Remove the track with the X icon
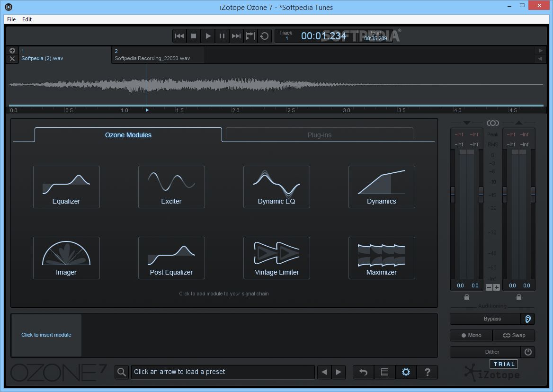The image size is (553, 392). click(12, 59)
